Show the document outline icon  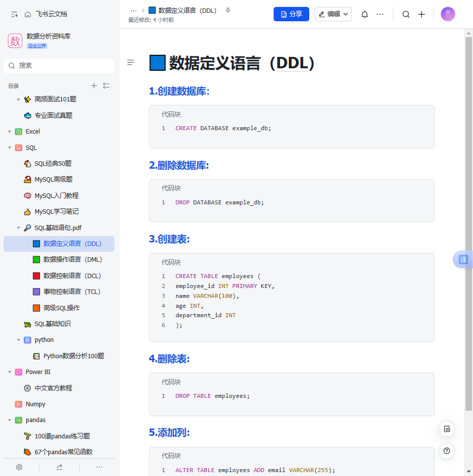click(131, 62)
